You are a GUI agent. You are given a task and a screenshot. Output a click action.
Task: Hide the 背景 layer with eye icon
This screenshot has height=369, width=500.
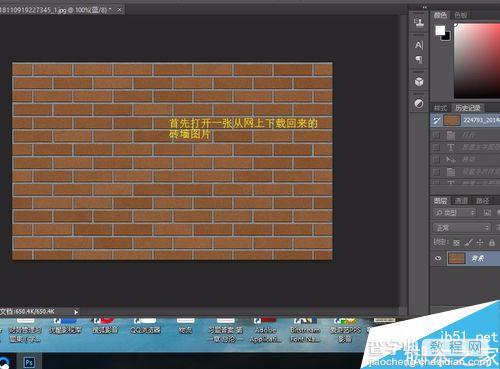(438, 258)
